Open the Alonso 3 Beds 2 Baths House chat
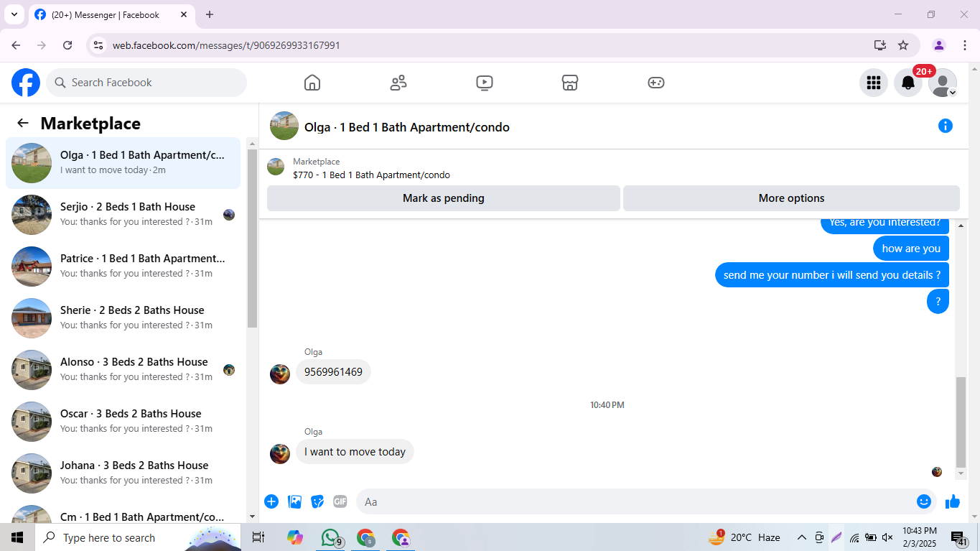 coord(123,370)
